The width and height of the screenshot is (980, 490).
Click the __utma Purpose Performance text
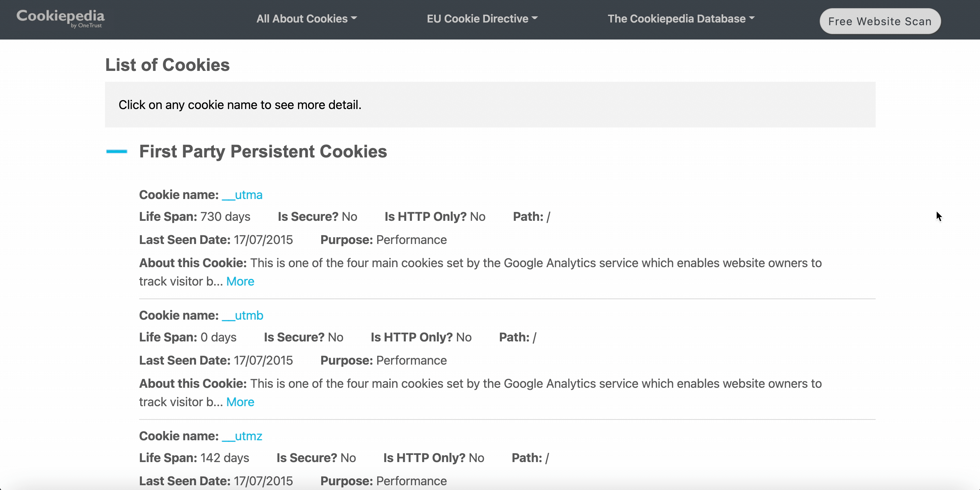click(x=411, y=240)
